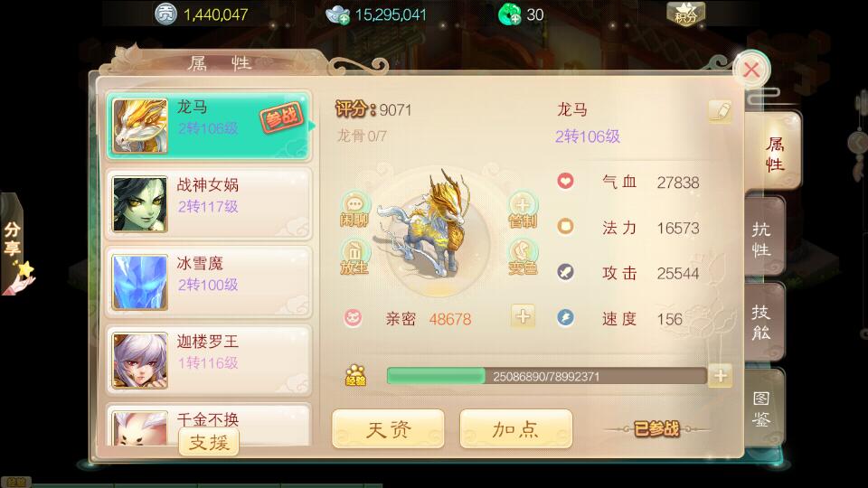Open the 分享 share side button
Screen dimensions: 868x488
pos(14,243)
